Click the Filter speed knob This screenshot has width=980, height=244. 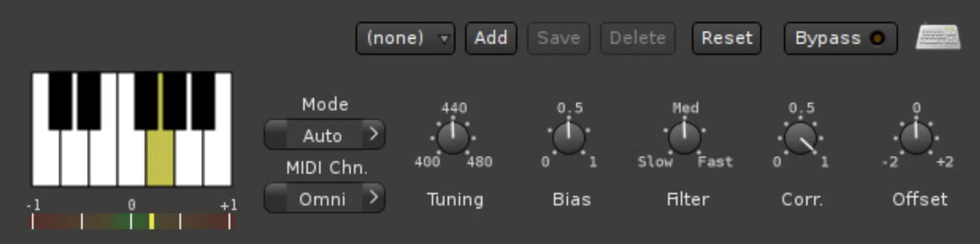(x=684, y=137)
